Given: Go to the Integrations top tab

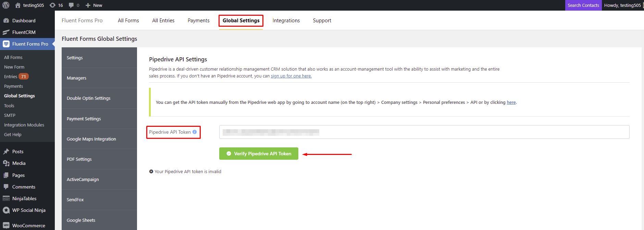Looking at the screenshot, I should click(x=286, y=21).
